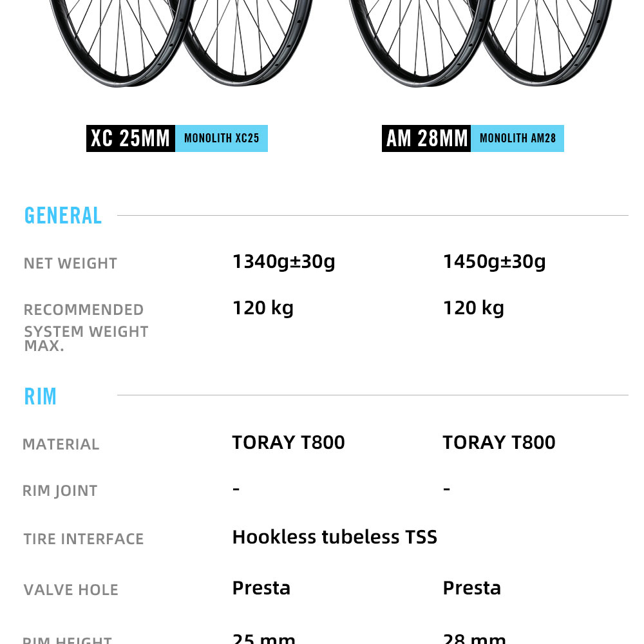
Task: Click the Hookless tubeless TSS text
Action: pos(334,537)
